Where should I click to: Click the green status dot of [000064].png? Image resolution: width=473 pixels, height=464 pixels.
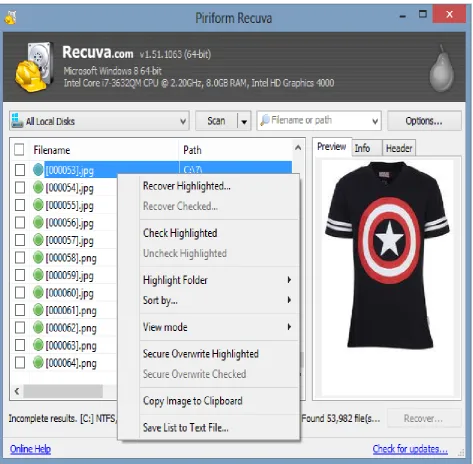pos(38,362)
